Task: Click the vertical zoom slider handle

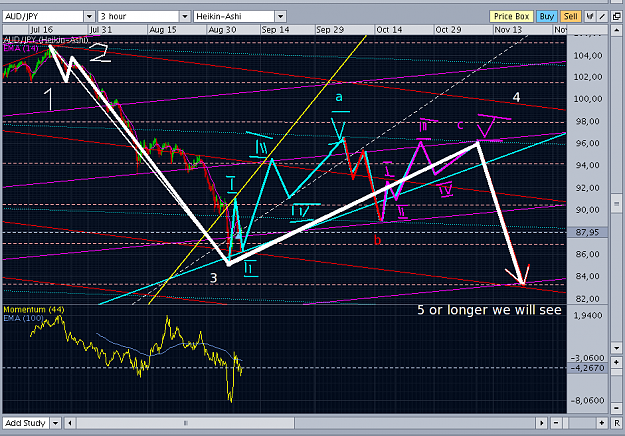Action: [x=617, y=371]
